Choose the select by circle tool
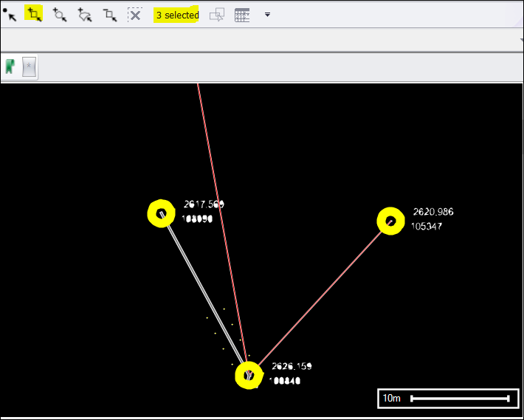The image size is (524, 420). coord(60,15)
